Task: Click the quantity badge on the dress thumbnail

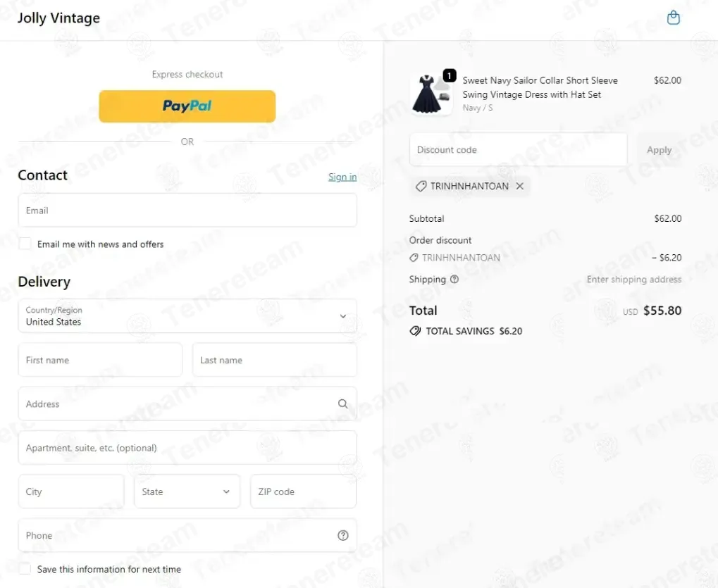Action: [450, 75]
